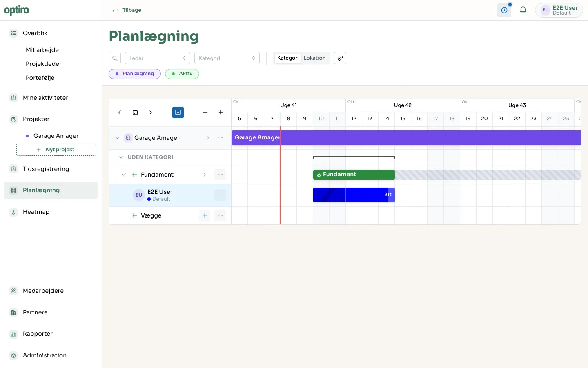Copy link with the chain icon button
Viewport: 588px width, 368px height.
(x=340, y=58)
